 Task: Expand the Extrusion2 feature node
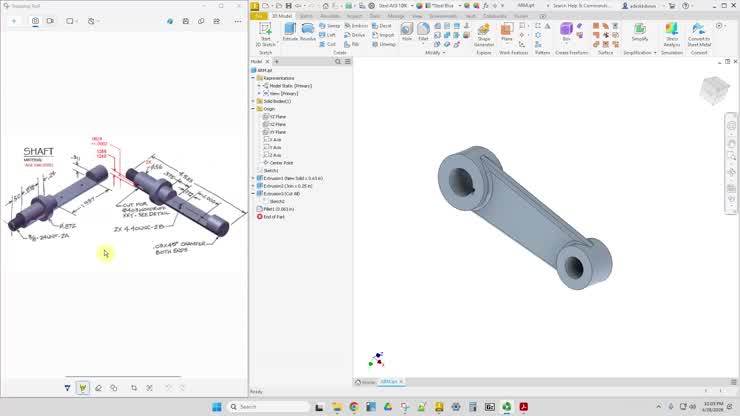(253, 186)
